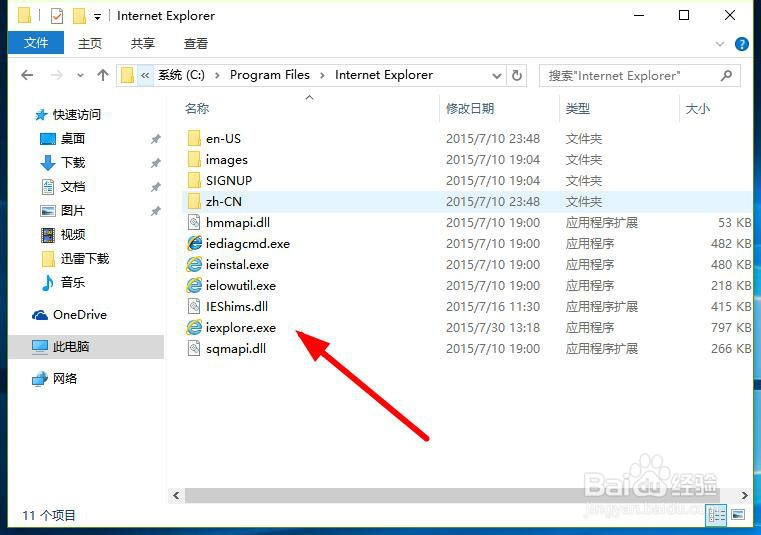
Task: Switch to the 查看 ribbon tab
Action: coord(196,43)
